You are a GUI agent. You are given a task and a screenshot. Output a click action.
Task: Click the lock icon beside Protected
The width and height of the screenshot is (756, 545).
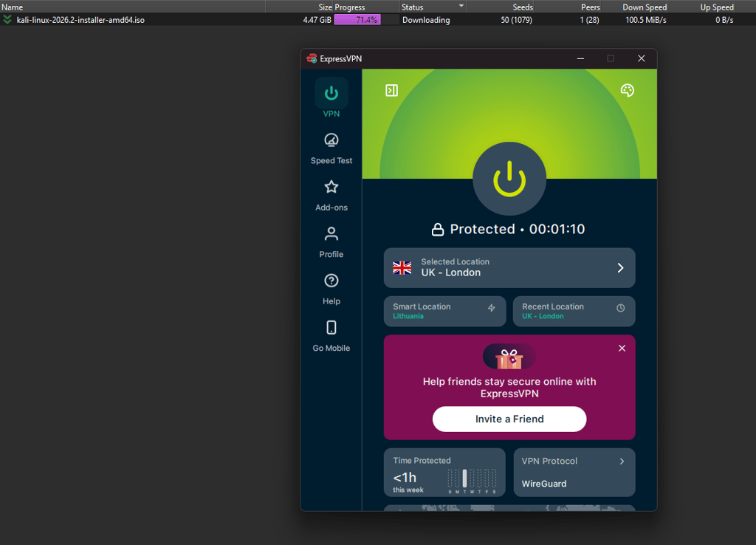click(437, 230)
